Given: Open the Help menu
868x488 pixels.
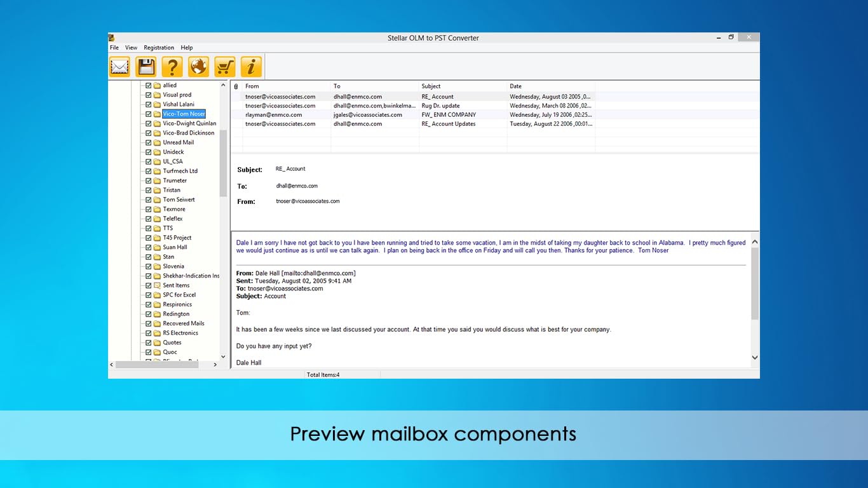Looking at the screenshot, I should (187, 48).
